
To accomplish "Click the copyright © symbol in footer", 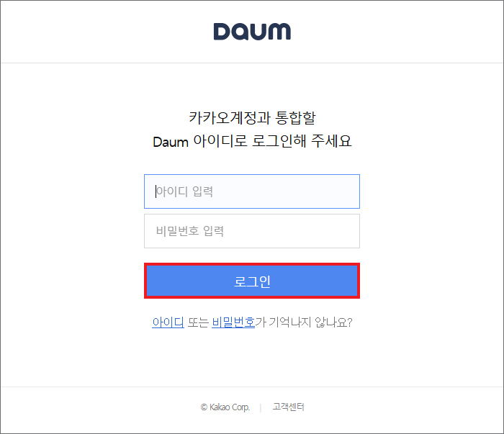I will [204, 407].
